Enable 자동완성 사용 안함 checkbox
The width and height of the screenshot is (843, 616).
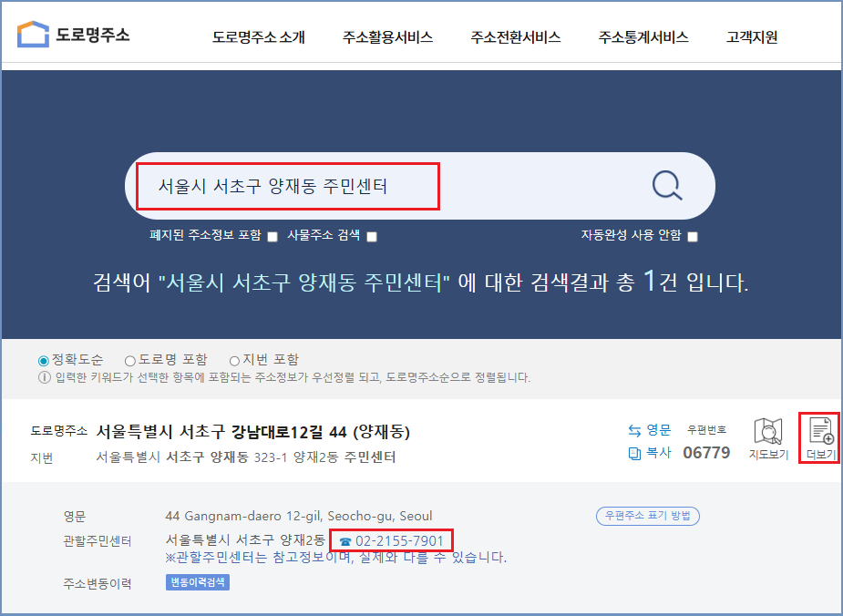click(693, 235)
